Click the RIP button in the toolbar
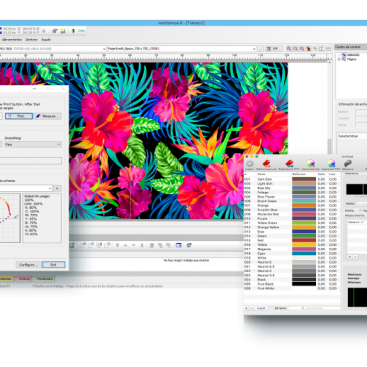This screenshot has width=367, height=367. point(273,49)
